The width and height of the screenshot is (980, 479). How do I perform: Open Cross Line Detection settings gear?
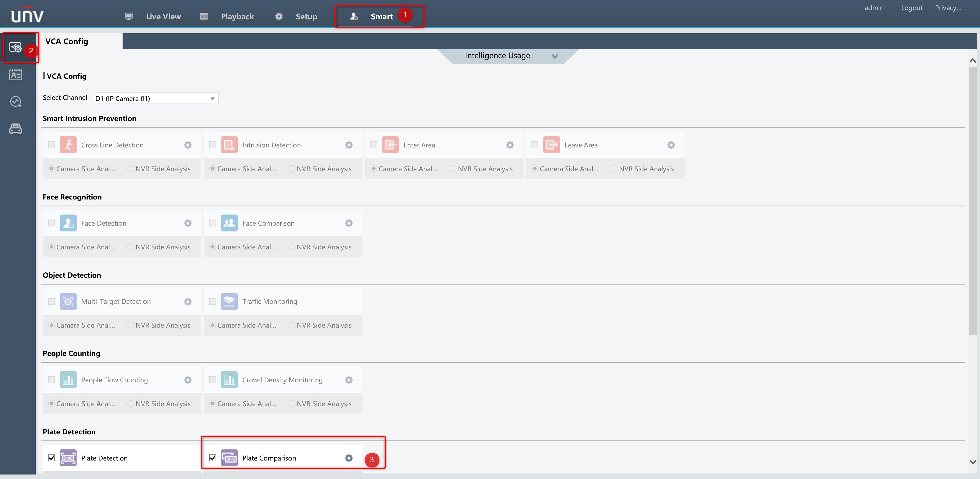[x=188, y=145]
